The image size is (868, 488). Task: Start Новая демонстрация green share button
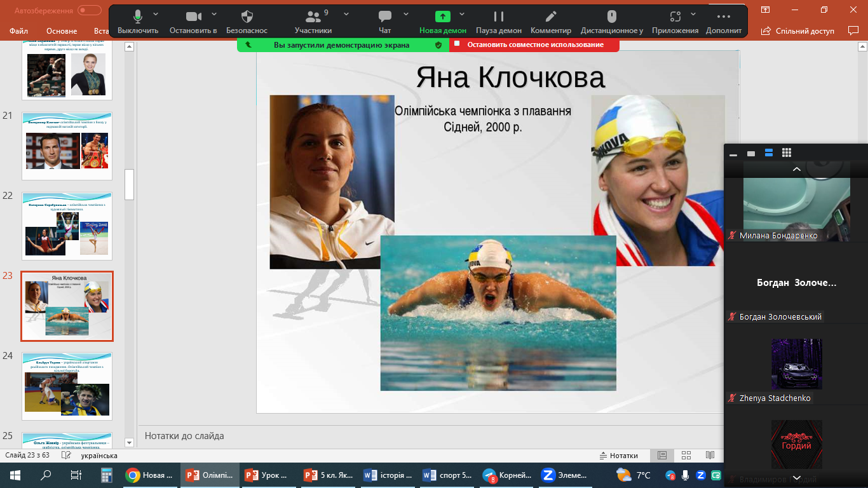tap(443, 22)
